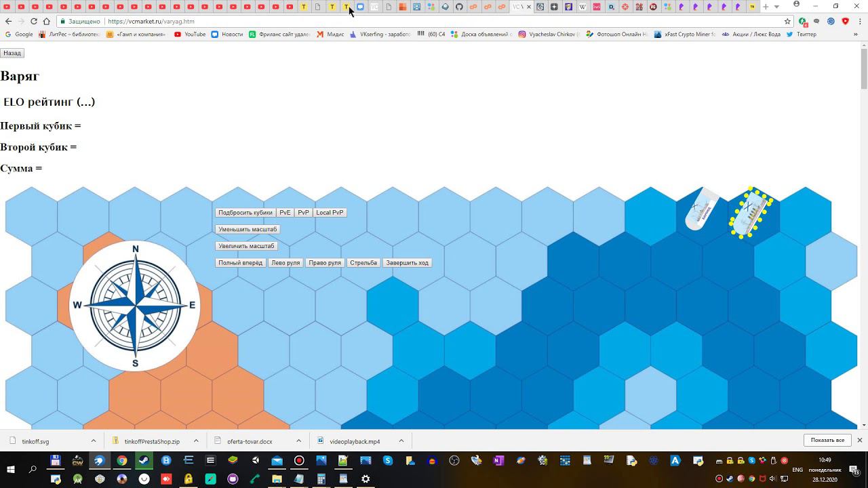Switch to the GitHub tab
868x488 pixels.
pos(459,7)
